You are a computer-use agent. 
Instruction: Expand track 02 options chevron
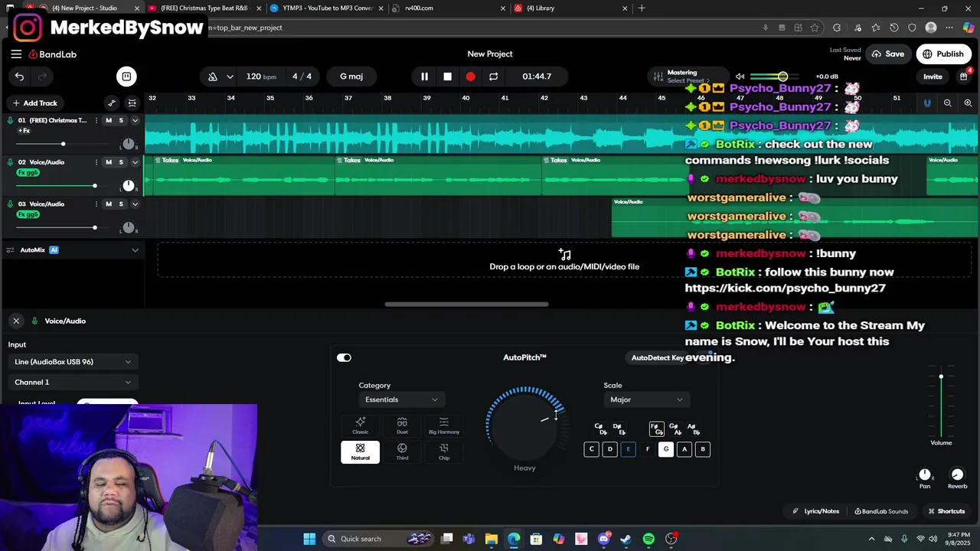135,162
